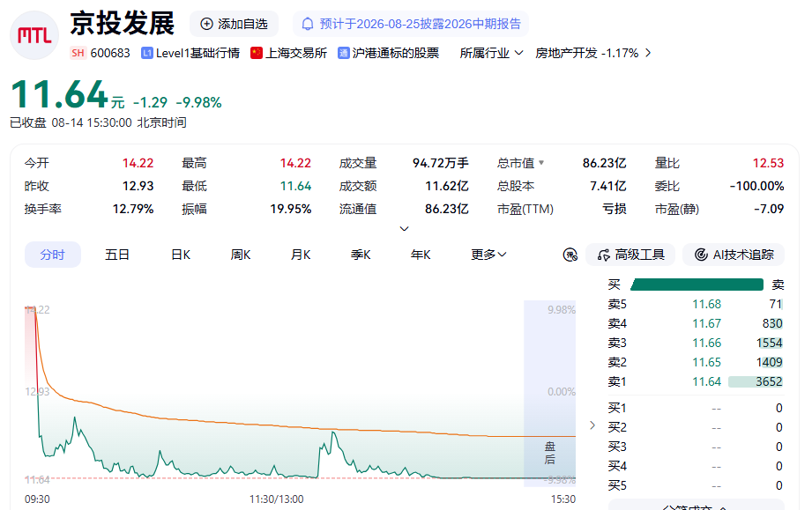Click the MTL company logo
Image resolution: width=812 pixels, height=510 pixels.
[34, 36]
